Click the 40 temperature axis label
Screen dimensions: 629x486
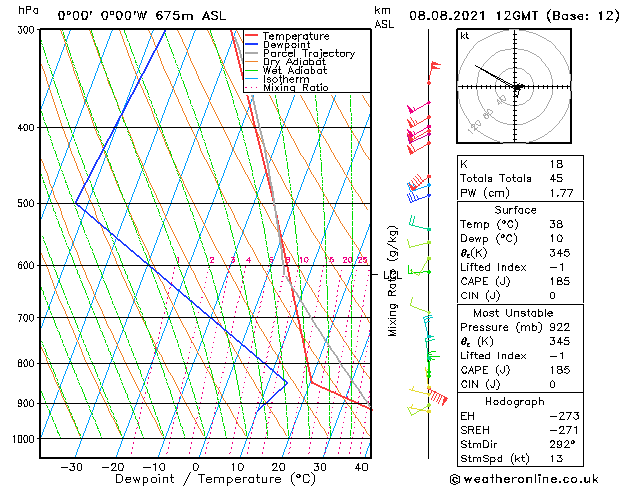(361, 467)
